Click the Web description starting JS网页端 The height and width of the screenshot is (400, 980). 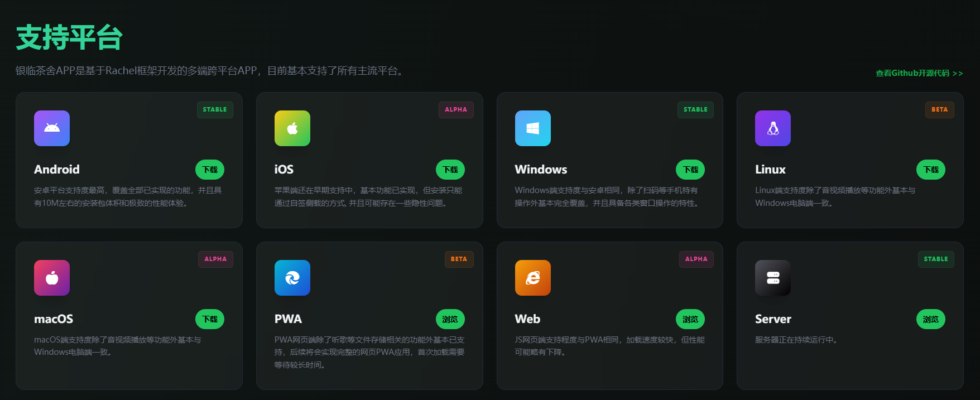[x=609, y=346]
